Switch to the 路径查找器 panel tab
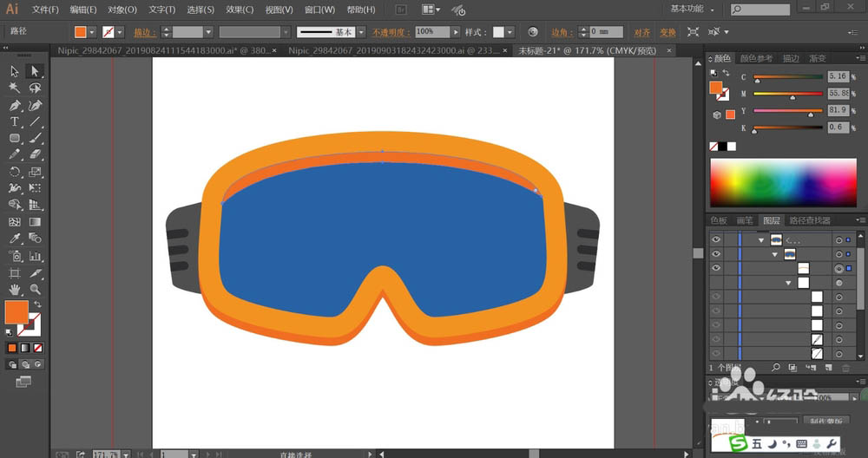Viewport: 868px width, 458px height. click(x=809, y=220)
